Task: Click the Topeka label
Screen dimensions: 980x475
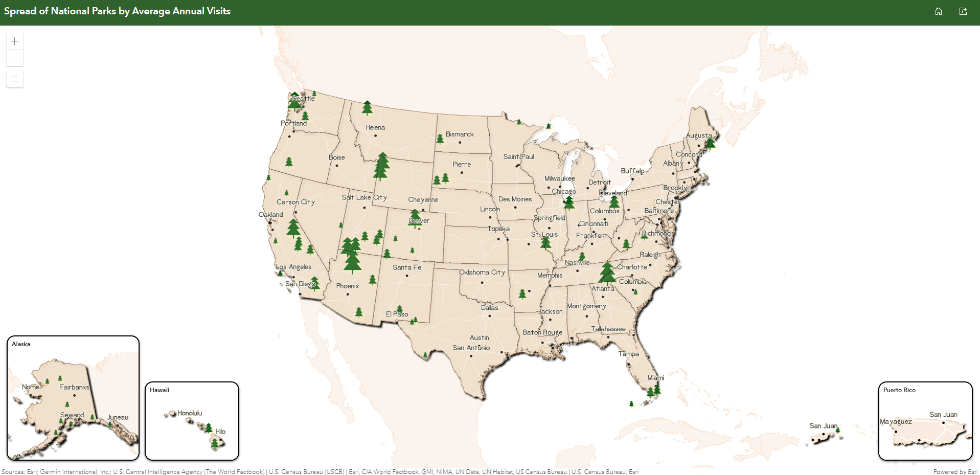Action: 498,229
